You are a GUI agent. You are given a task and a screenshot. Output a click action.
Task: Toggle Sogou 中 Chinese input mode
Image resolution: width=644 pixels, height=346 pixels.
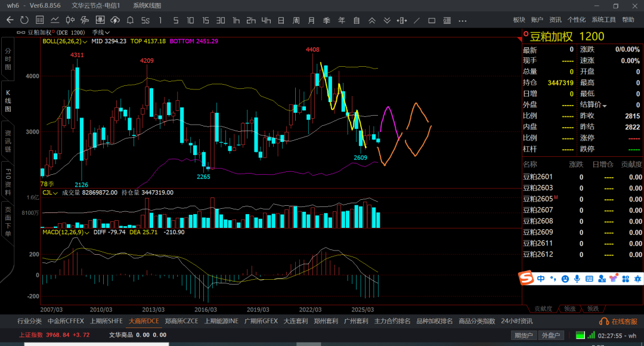tap(541, 279)
